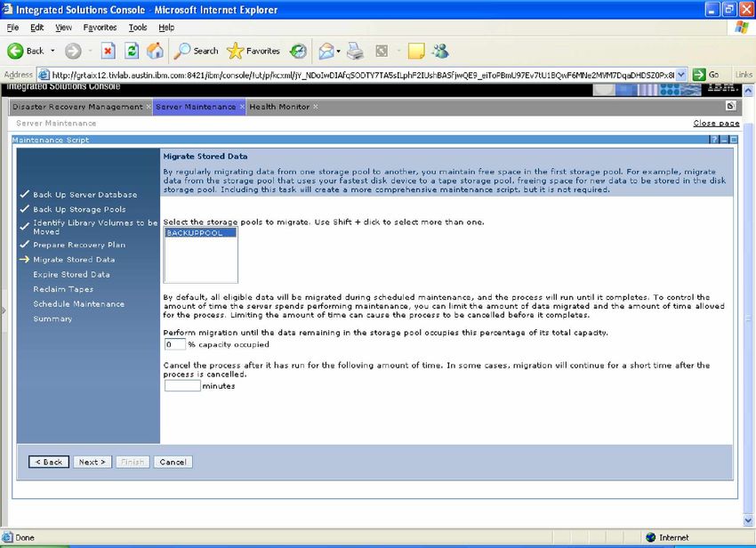Click the Print icon
756x548 pixels.
(356, 51)
